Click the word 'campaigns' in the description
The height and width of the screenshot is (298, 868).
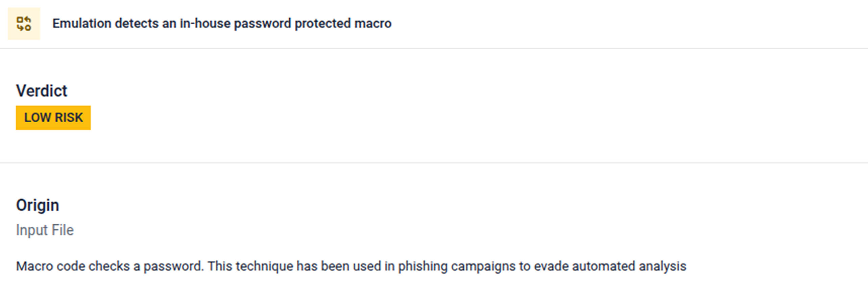click(x=483, y=266)
